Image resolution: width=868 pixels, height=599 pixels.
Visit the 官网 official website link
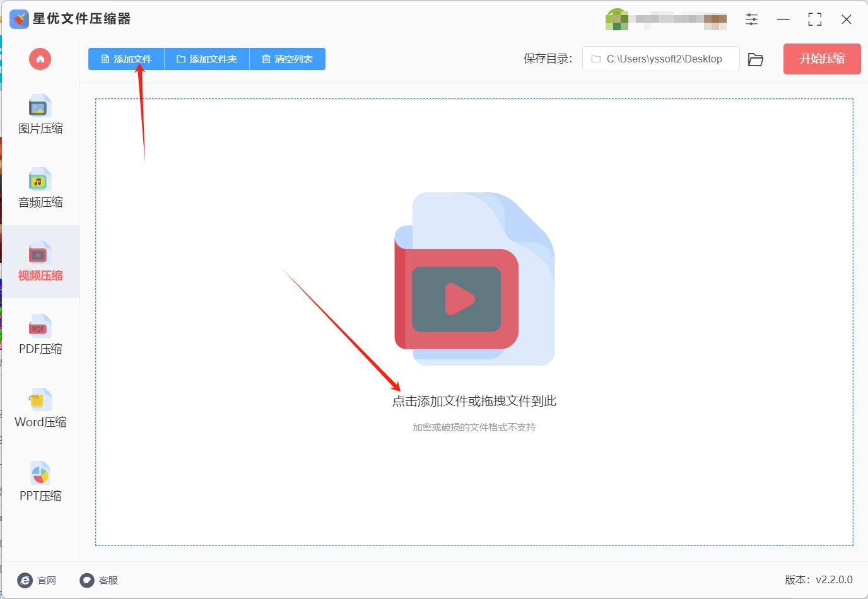pyautogui.click(x=37, y=580)
